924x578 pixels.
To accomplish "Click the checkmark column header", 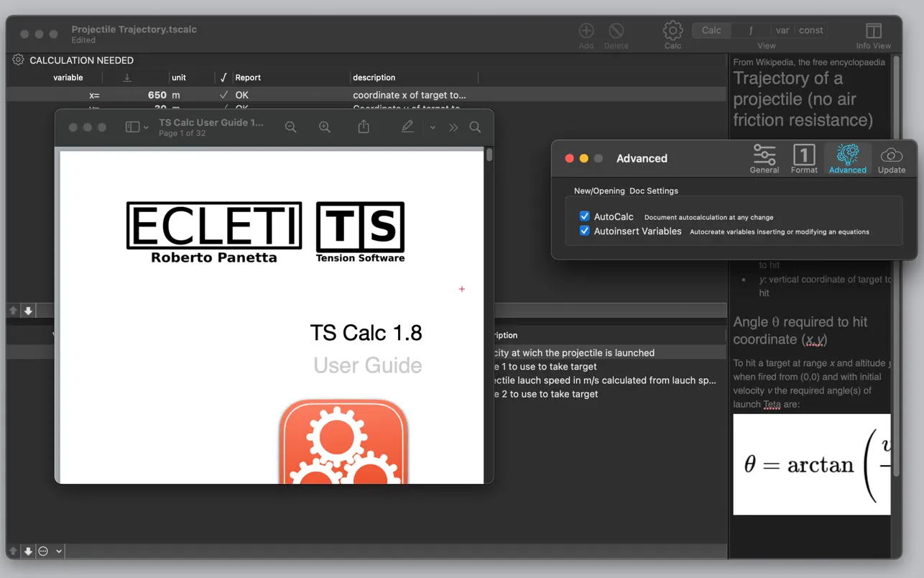I will tap(223, 77).
